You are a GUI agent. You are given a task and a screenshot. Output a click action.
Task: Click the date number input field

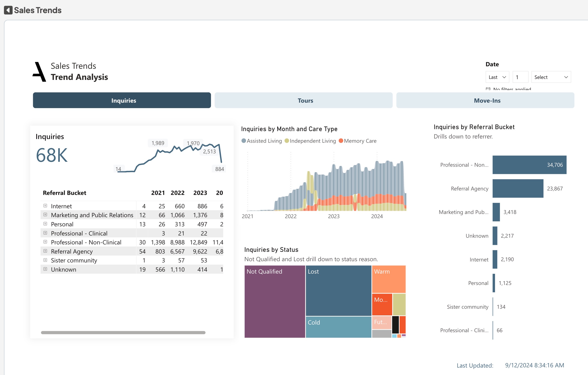(x=520, y=77)
